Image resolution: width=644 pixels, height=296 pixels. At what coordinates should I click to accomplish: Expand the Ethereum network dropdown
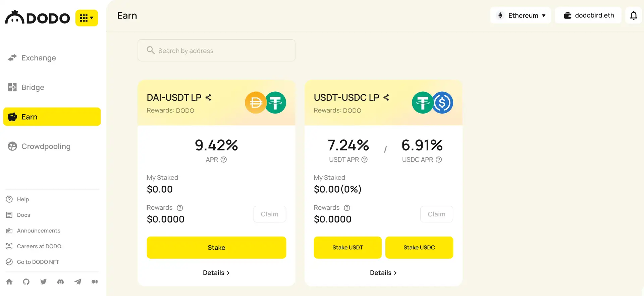521,15
